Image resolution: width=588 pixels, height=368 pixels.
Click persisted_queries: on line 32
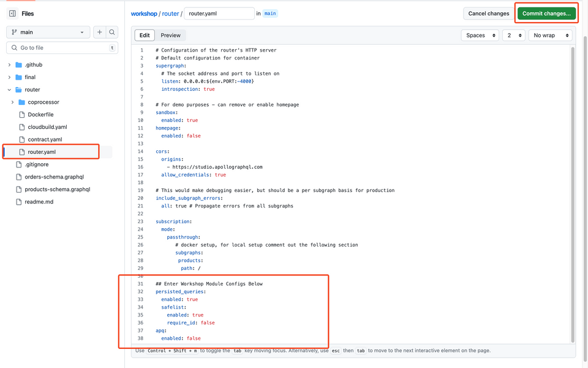coord(181,292)
